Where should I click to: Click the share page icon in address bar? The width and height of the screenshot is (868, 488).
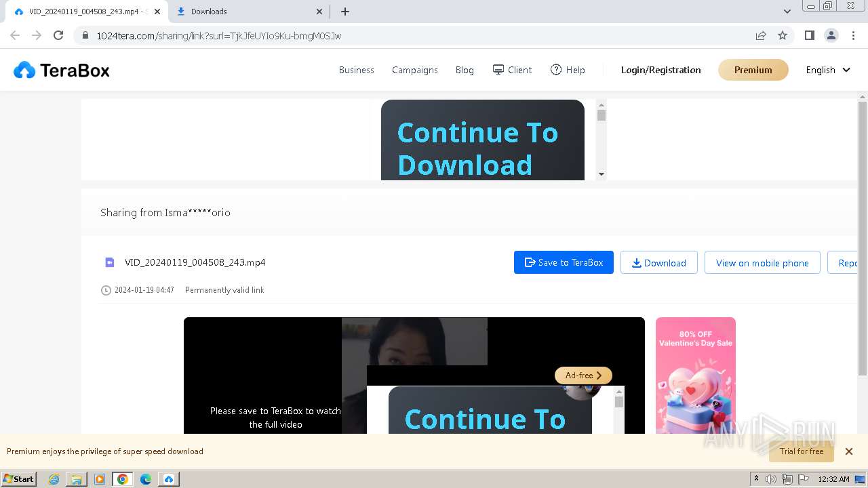[x=761, y=35]
